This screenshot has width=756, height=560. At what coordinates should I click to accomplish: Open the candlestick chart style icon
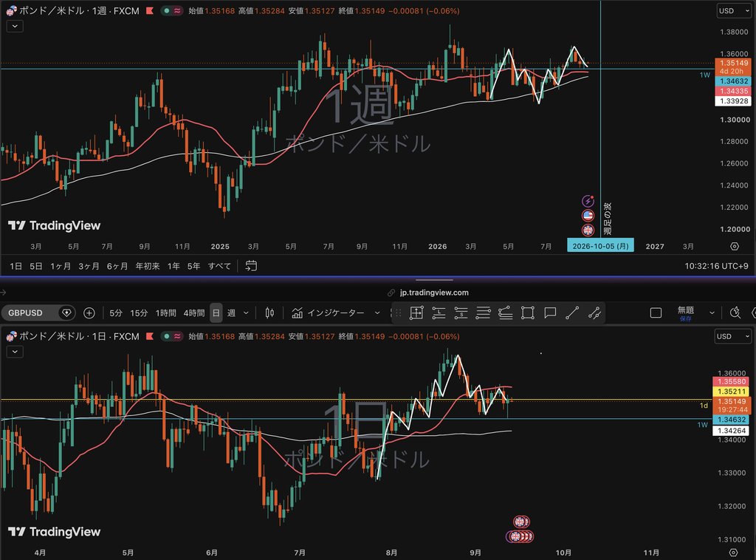[x=269, y=313]
